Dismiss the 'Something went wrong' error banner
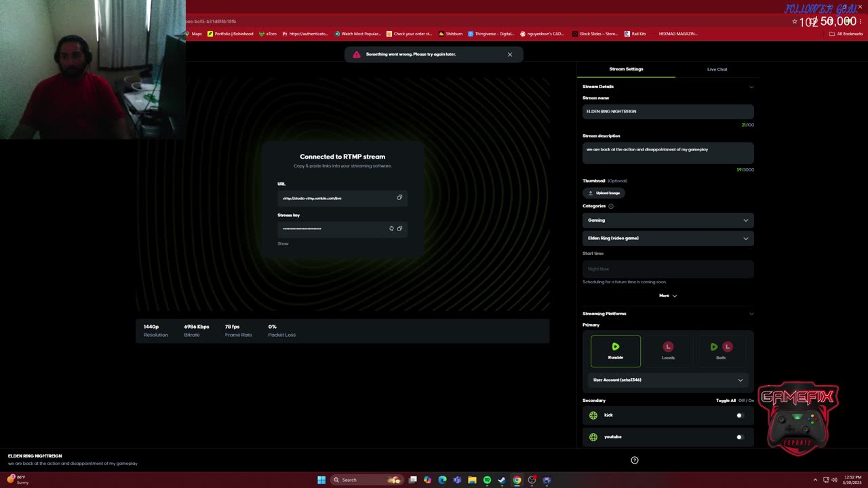Screen dimensions: 868x488 point(510,54)
